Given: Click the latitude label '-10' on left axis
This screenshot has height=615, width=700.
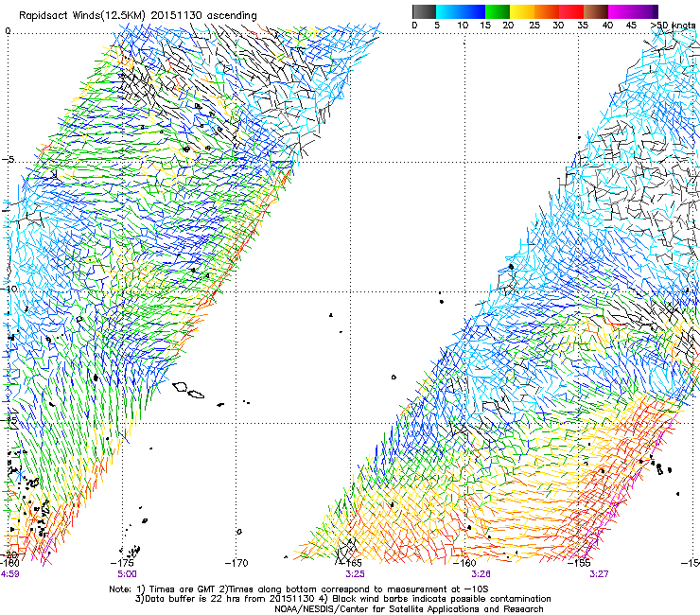Looking at the screenshot, I should (x=9, y=289).
